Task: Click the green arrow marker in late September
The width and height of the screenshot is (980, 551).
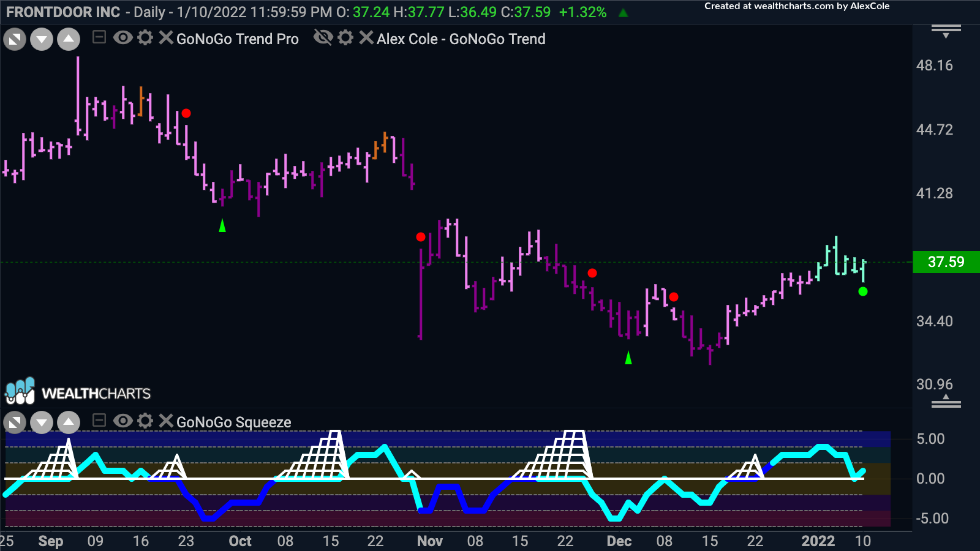Action: coord(222,226)
